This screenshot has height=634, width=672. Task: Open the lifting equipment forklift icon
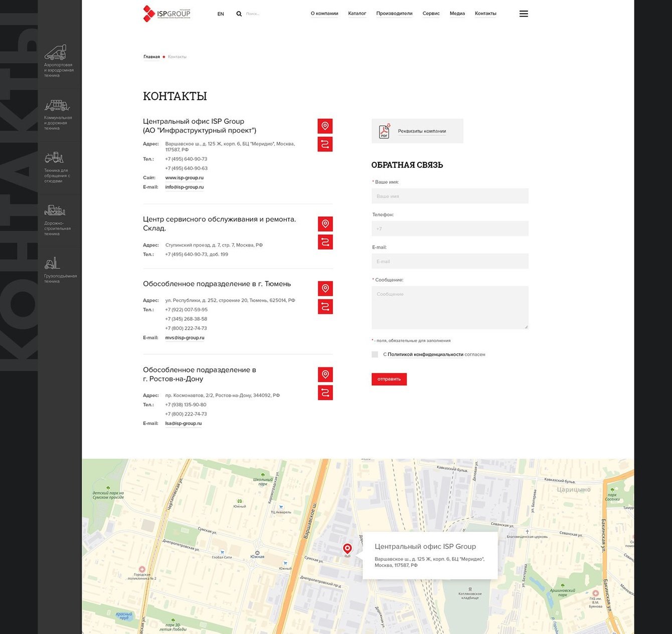click(x=52, y=263)
